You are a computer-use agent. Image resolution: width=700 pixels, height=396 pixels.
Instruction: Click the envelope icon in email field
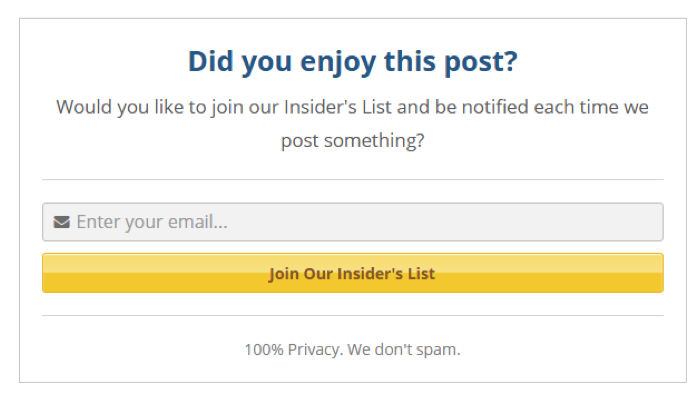(62, 222)
